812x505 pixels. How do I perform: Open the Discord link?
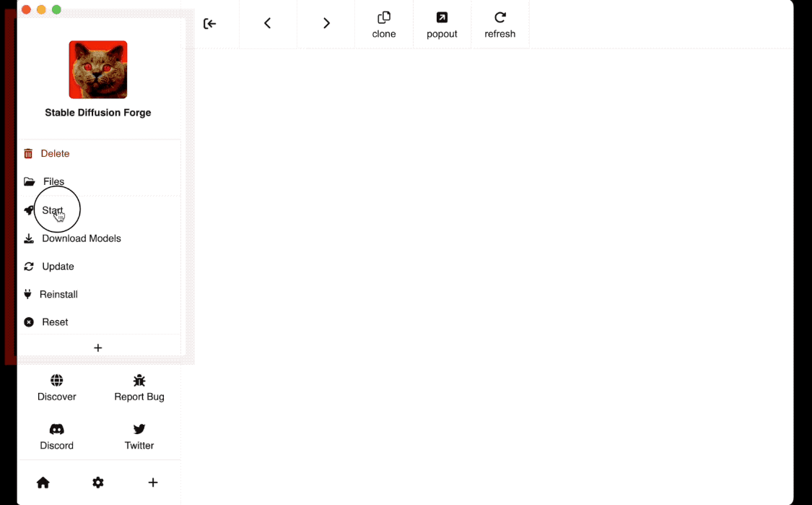coord(57,436)
